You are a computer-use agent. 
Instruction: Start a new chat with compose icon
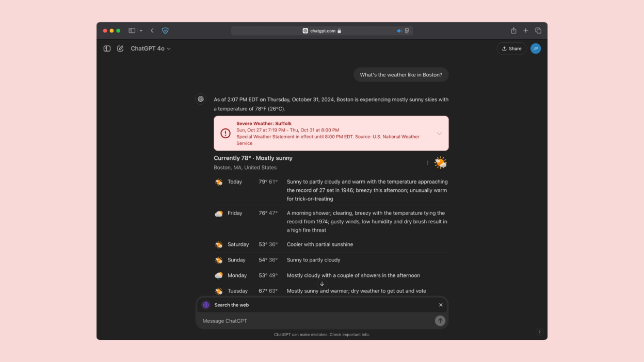pos(120,48)
